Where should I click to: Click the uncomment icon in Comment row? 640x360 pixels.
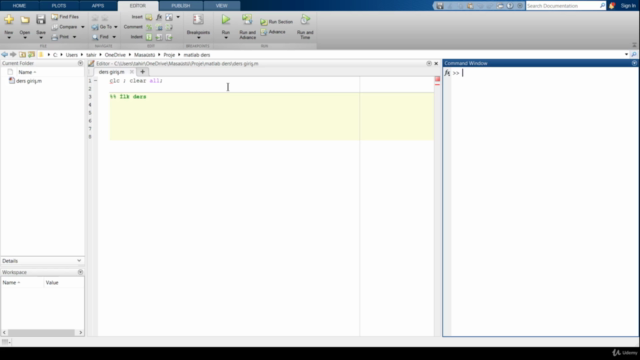(x=159, y=27)
